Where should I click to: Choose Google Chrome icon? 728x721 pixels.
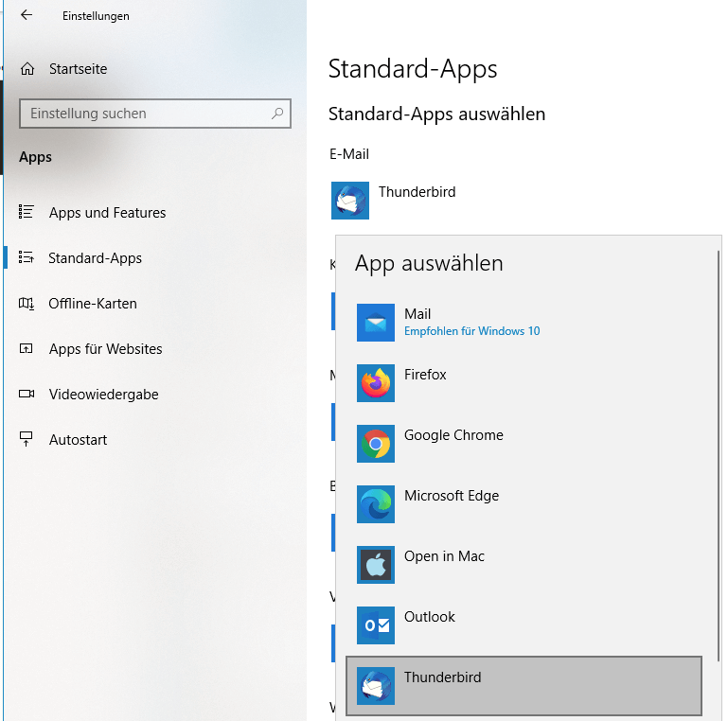(x=376, y=444)
